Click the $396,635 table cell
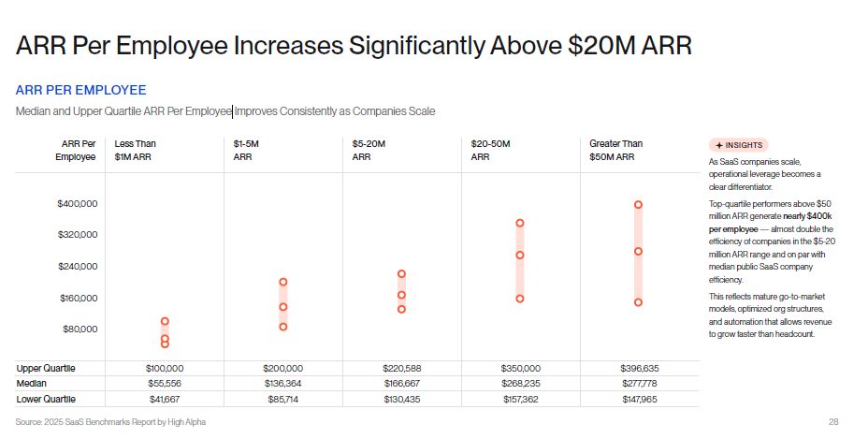This screenshot has height=439, width=868. 639,368
